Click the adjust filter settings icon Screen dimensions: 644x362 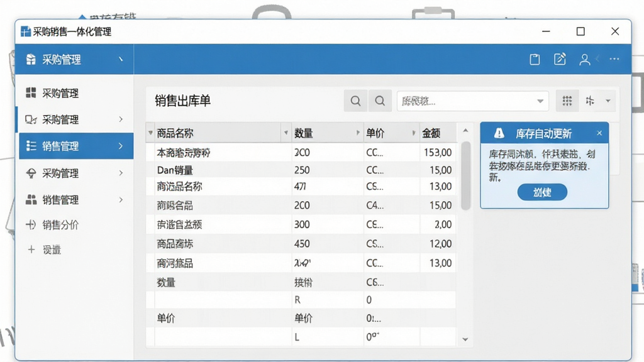(590, 101)
